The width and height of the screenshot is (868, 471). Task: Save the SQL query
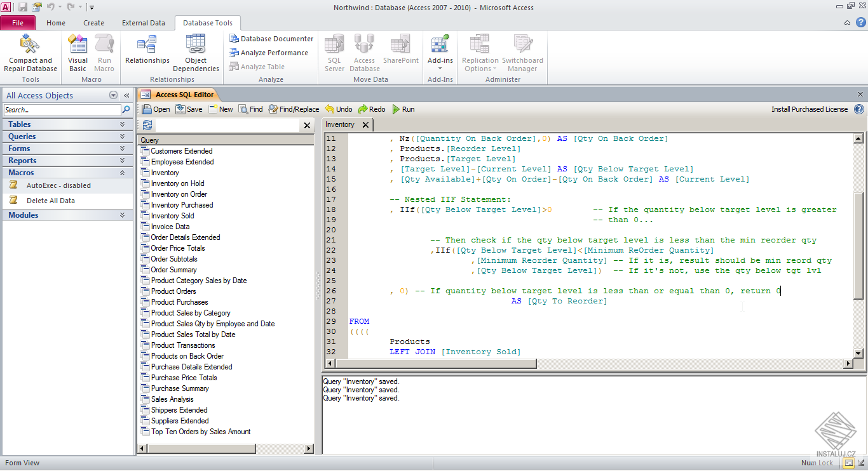pos(189,109)
